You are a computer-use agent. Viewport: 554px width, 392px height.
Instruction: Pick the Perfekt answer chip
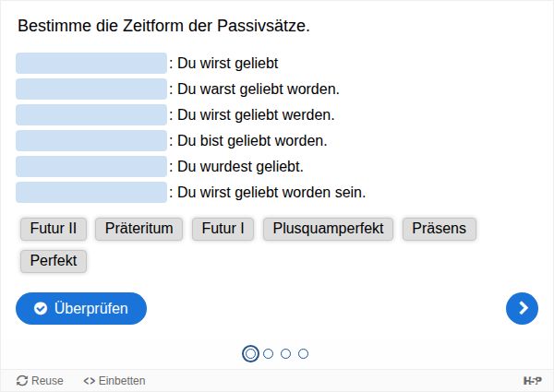tap(54, 261)
